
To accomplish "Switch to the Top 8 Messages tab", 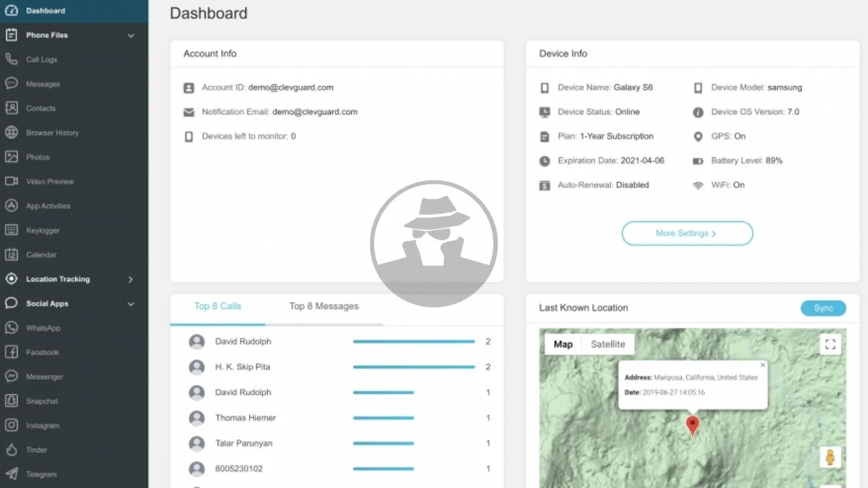I will click(324, 306).
